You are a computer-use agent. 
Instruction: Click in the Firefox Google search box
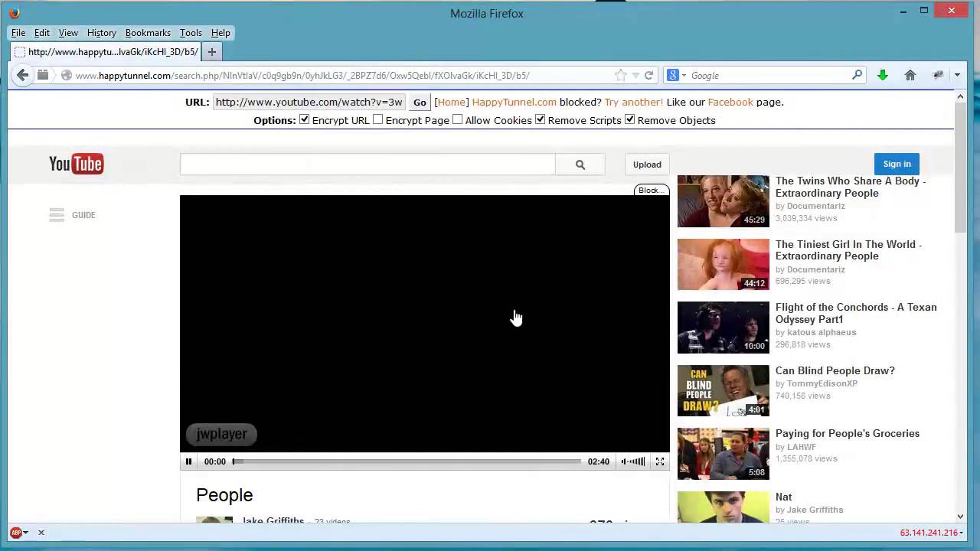tap(769, 76)
